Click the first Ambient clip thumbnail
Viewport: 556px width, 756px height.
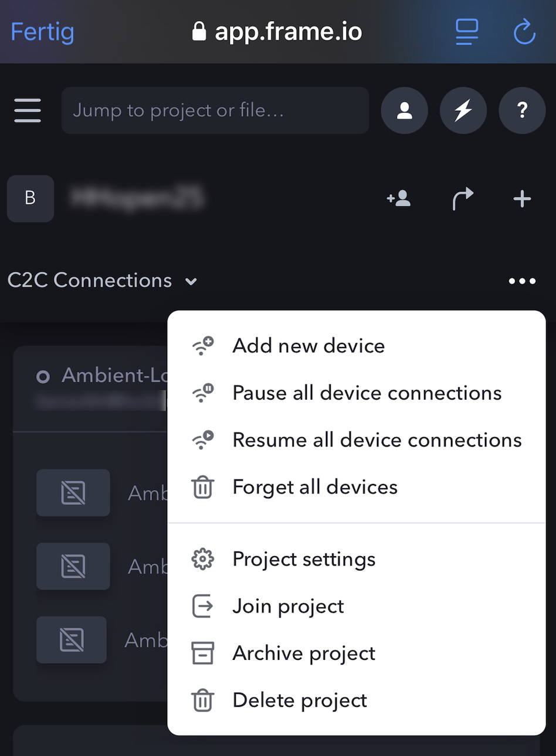click(73, 493)
